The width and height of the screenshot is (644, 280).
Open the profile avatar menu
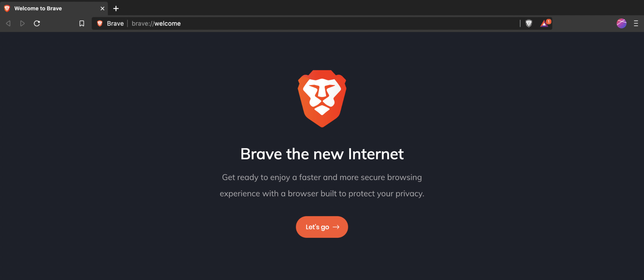click(x=621, y=23)
